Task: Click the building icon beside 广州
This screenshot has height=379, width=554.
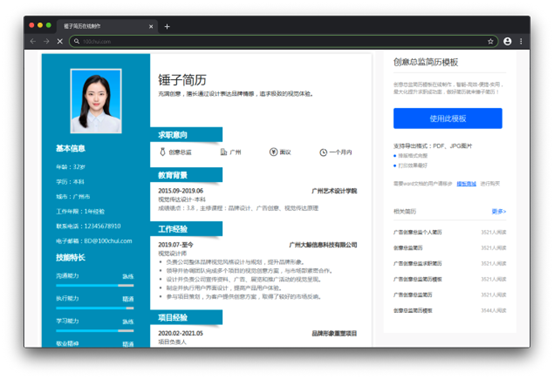Action: tap(224, 152)
